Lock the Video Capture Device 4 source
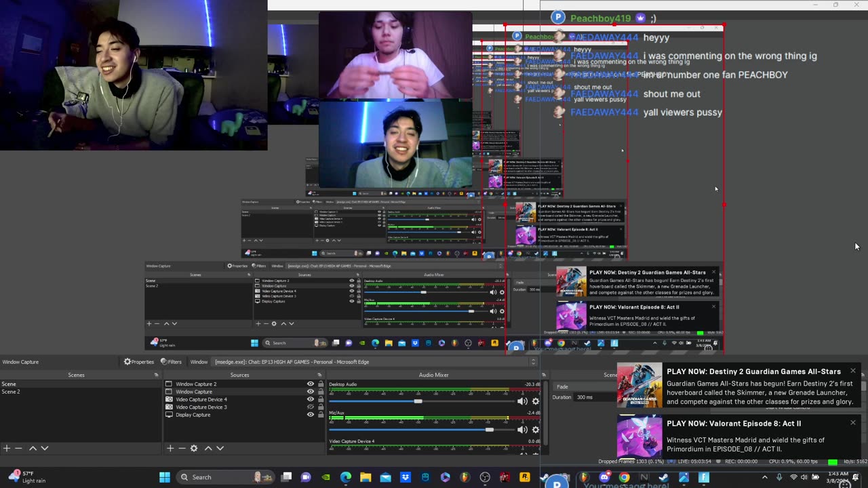Viewport: 868px width, 488px height. [320, 399]
